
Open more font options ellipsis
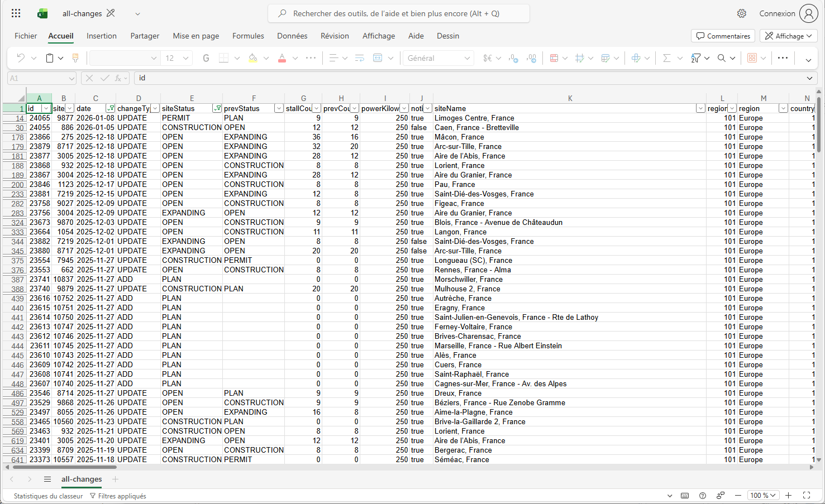(x=311, y=58)
